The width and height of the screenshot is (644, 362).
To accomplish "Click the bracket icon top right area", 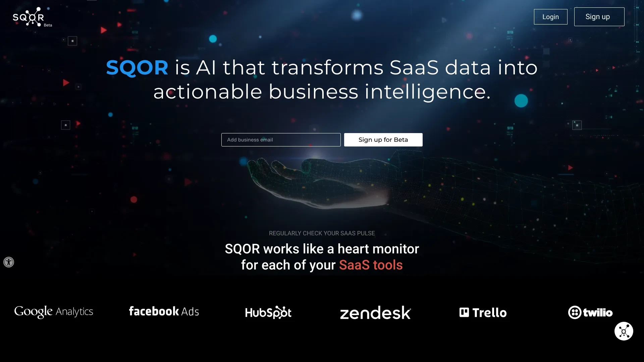I will [x=570, y=40].
